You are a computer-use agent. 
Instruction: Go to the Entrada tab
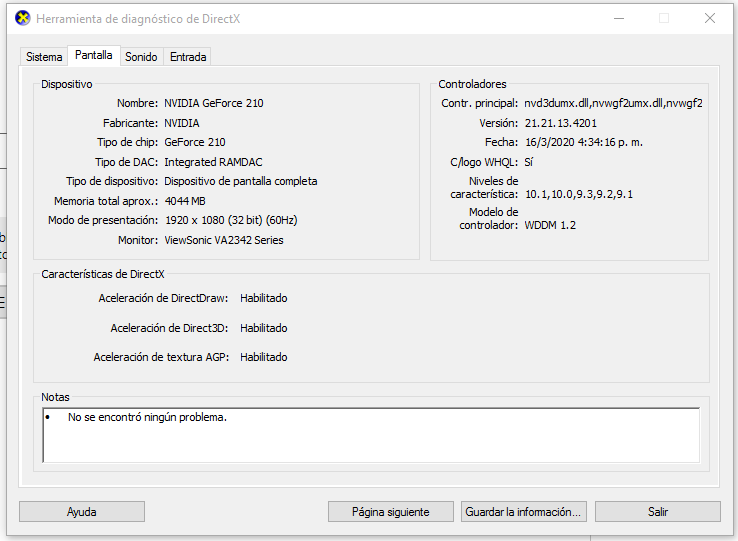[x=188, y=57]
